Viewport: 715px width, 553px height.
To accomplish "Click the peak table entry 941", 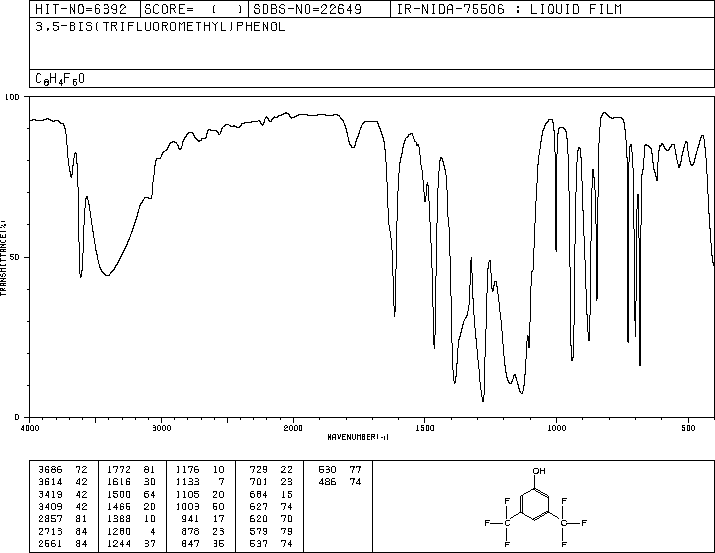I will (x=190, y=519).
